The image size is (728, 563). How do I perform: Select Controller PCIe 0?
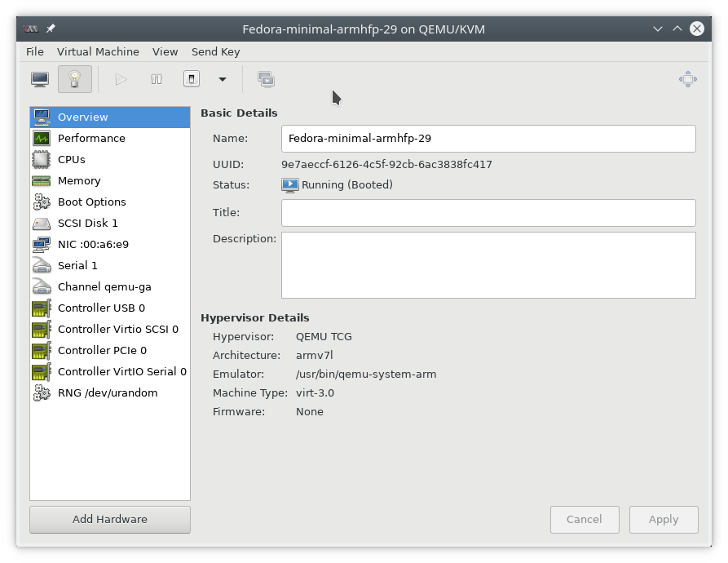click(110, 350)
